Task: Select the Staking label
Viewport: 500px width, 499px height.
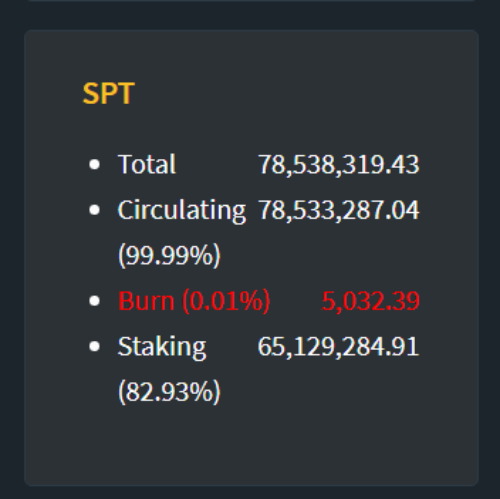Action: tap(162, 347)
